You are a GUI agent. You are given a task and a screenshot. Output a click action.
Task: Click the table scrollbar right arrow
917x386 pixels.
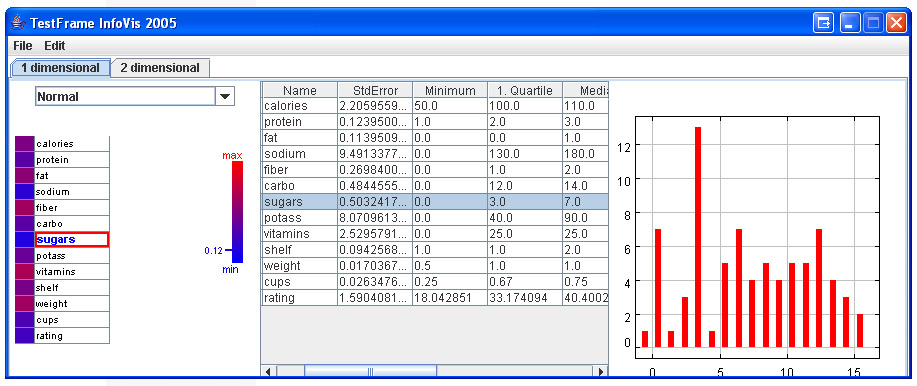[601, 371]
